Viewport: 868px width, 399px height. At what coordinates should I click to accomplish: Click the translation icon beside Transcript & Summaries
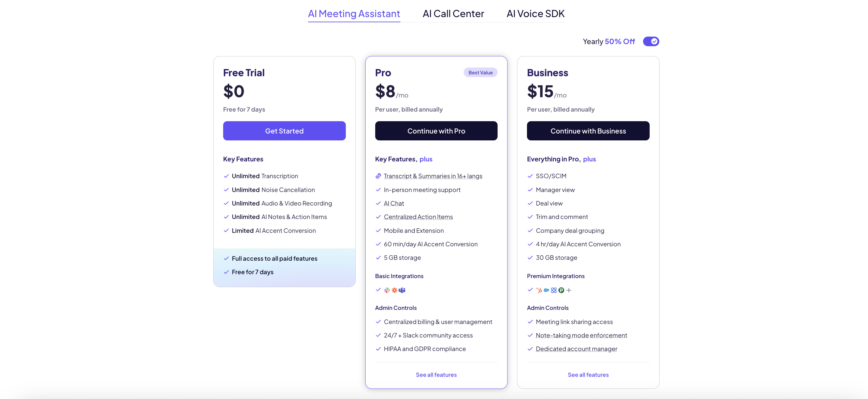point(378,176)
